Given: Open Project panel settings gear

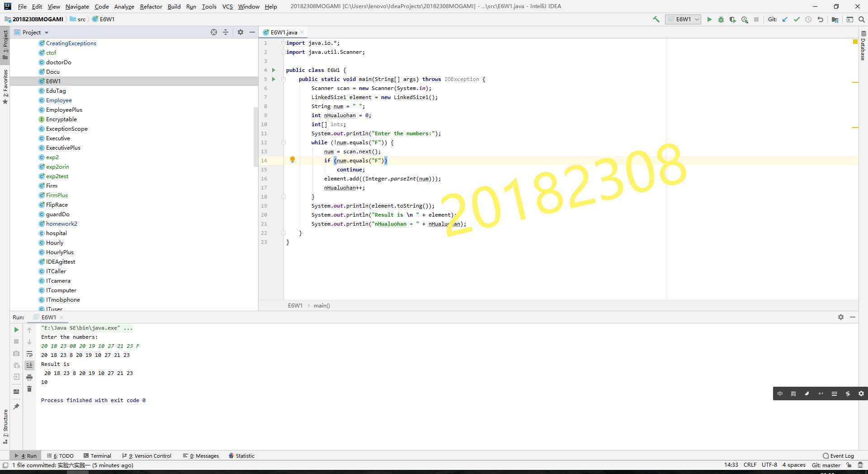Looking at the screenshot, I should point(241,32).
